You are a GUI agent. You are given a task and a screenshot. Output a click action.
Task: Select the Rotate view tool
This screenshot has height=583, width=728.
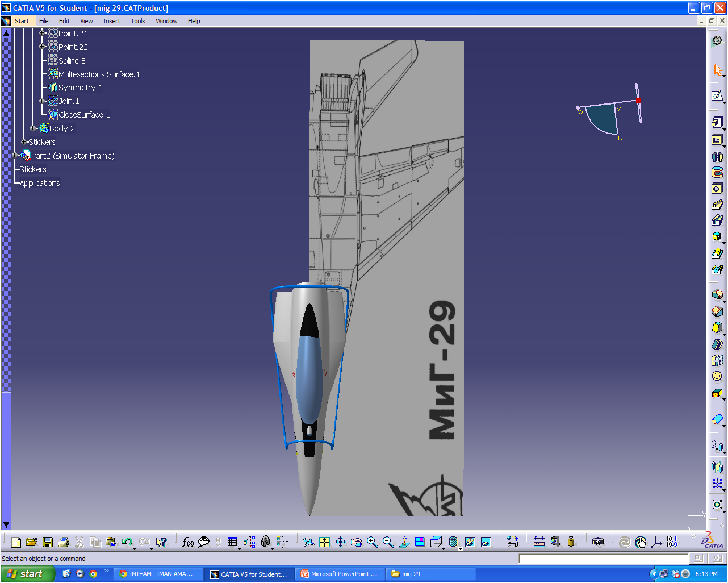click(356, 542)
